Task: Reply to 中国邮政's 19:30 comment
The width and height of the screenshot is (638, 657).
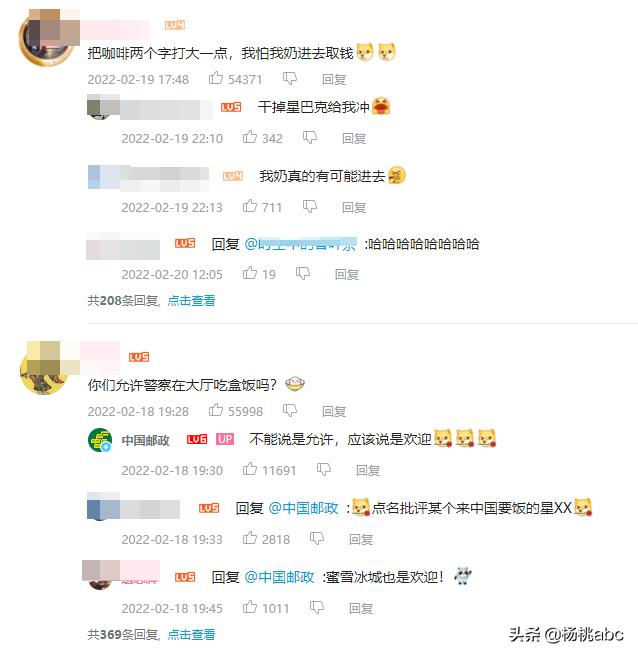Action: (368, 471)
